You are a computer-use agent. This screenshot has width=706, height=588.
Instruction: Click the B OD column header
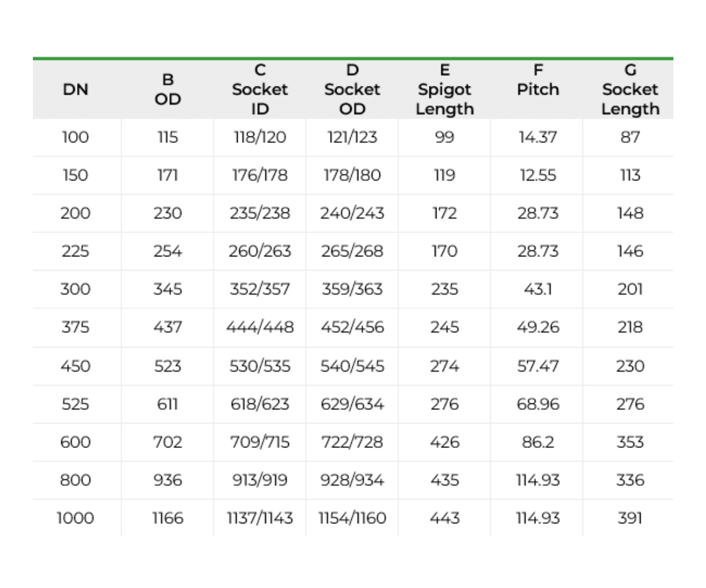168,89
